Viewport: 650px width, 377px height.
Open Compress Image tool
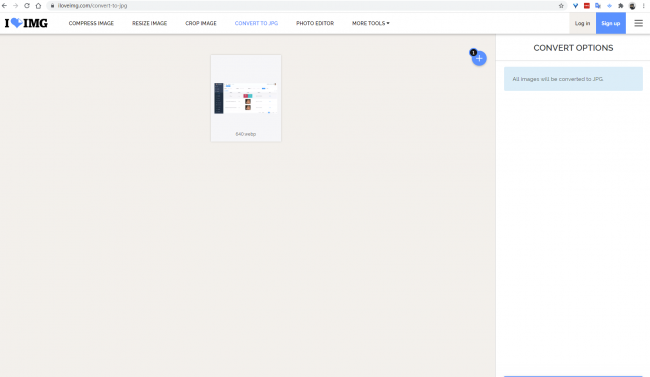click(91, 23)
